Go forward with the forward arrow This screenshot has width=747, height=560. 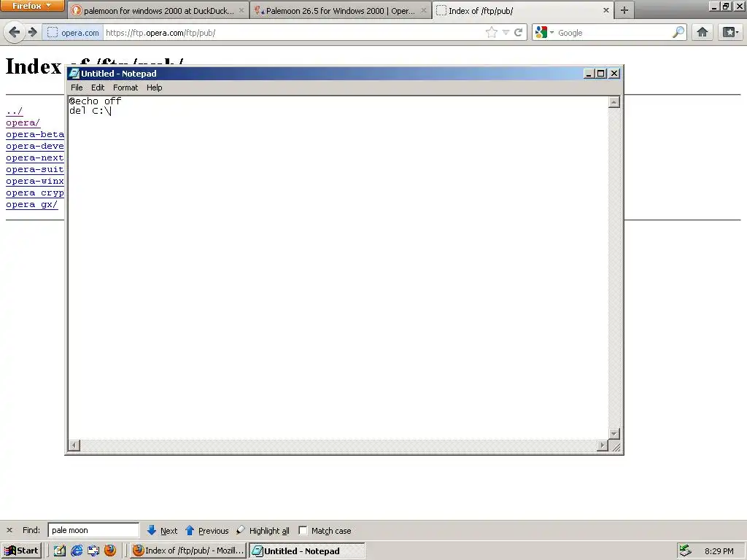32,32
